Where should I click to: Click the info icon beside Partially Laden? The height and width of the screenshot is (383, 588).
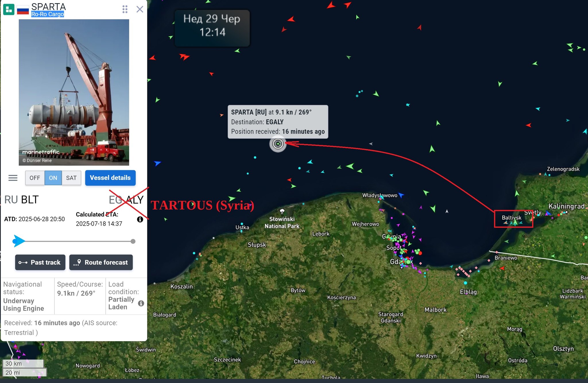click(x=141, y=303)
